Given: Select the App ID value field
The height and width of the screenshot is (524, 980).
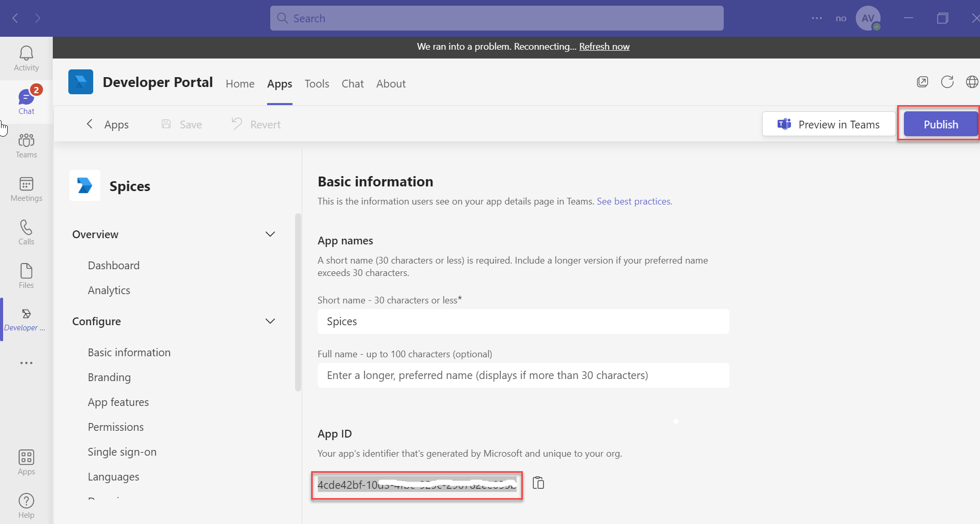Looking at the screenshot, I should click(x=417, y=485).
